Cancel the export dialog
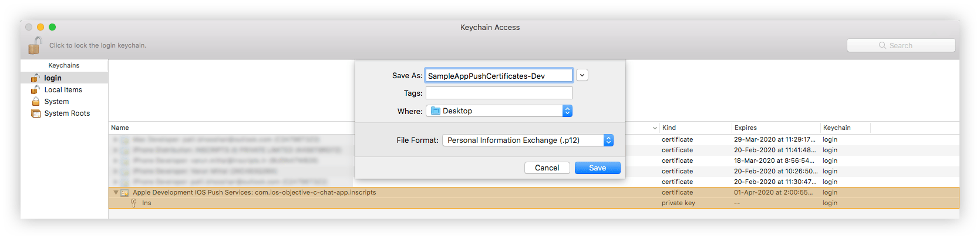The width and height of the screenshot is (980, 241). pyautogui.click(x=547, y=168)
